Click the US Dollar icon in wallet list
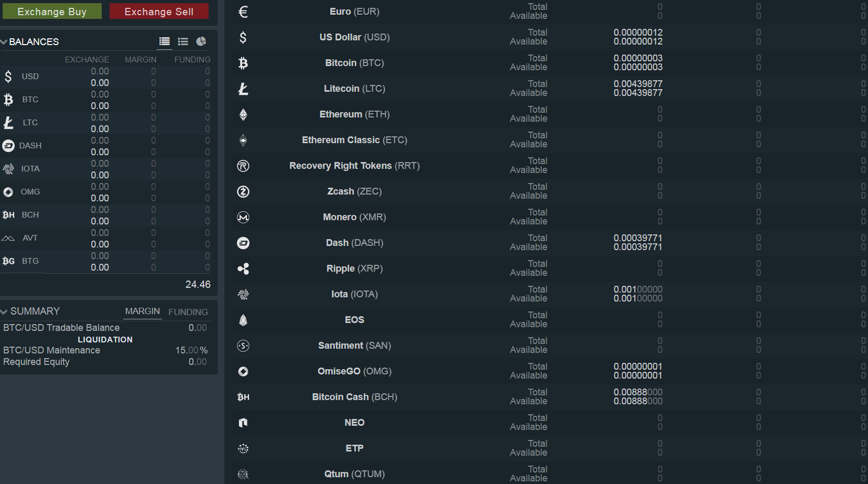Screen dimensions: 868x484 [x=243, y=37]
